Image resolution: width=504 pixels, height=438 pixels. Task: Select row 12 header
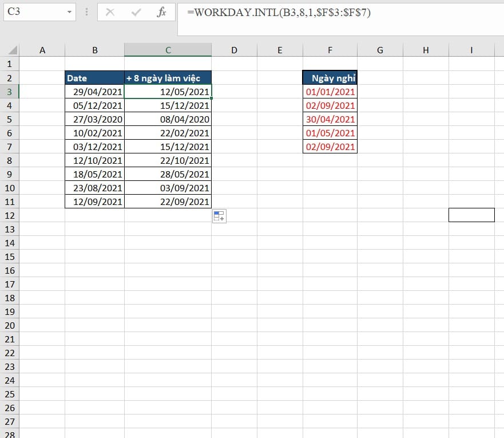coord(10,215)
